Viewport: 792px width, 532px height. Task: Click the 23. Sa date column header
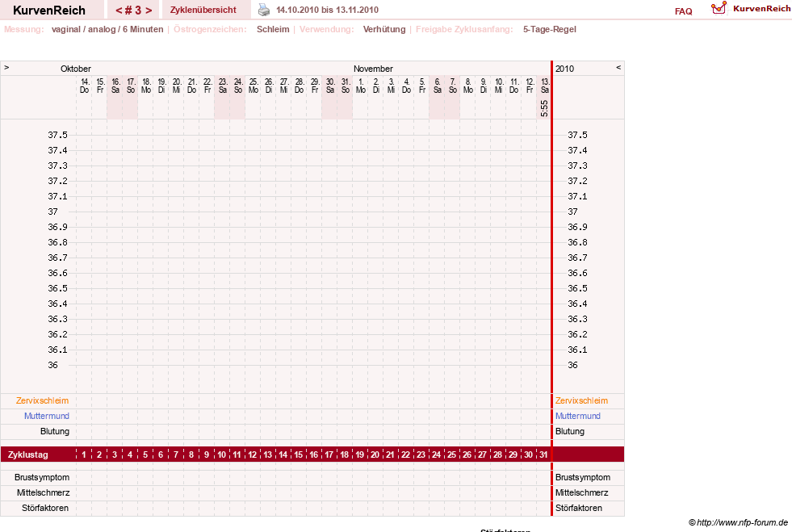point(222,86)
